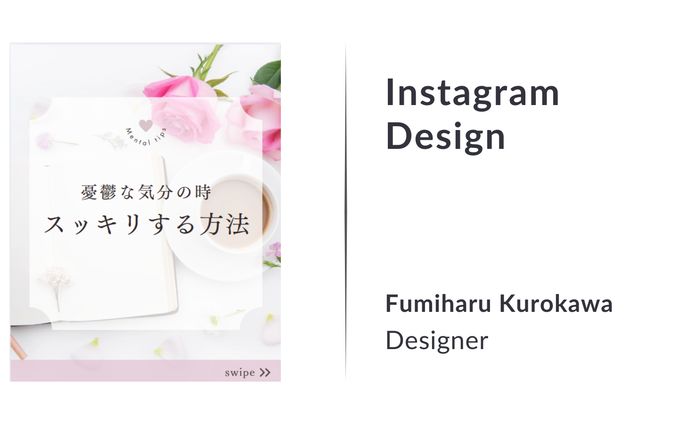Viewport: 688px width, 424px height.
Task: Select the curved Mental tips text
Action: [146, 137]
